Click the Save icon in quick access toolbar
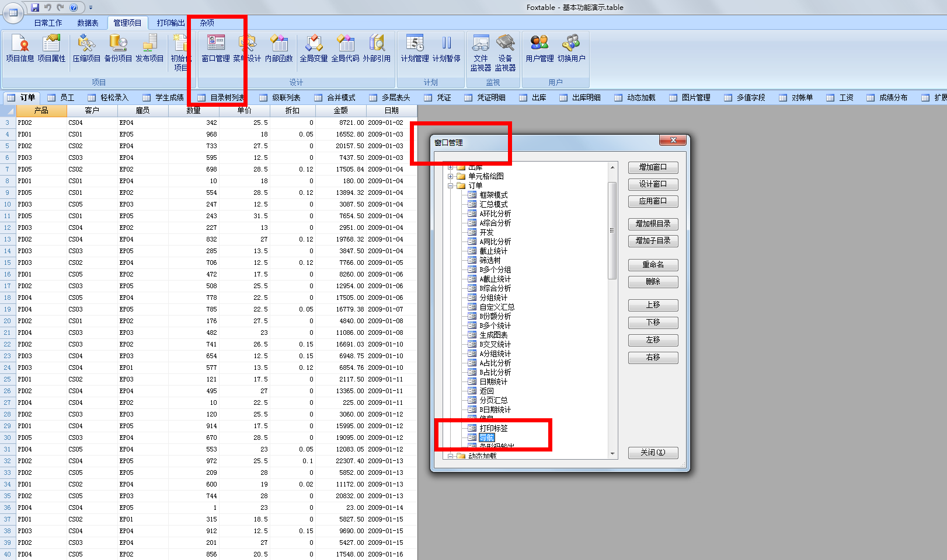947x560 pixels. 35,8
